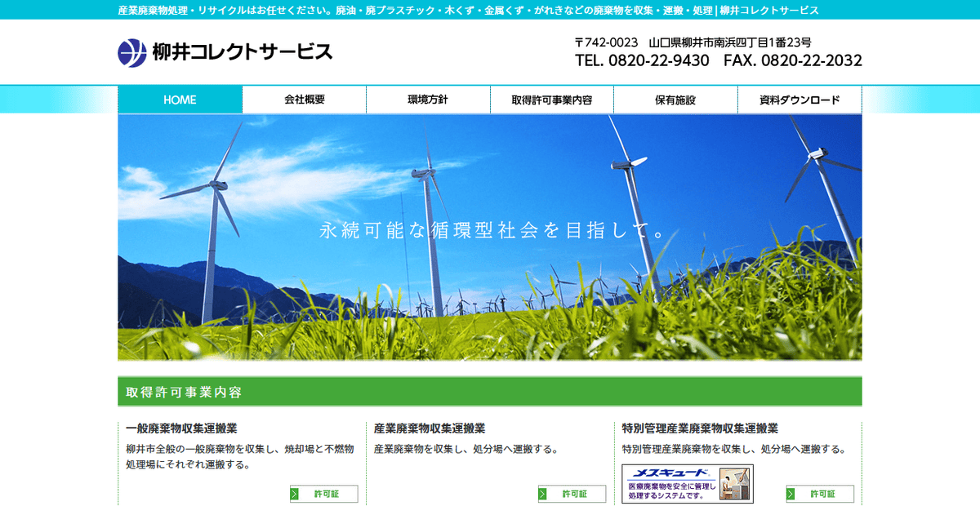Click the green arrow icon beside 特別管理 許可証

pyautogui.click(x=791, y=494)
